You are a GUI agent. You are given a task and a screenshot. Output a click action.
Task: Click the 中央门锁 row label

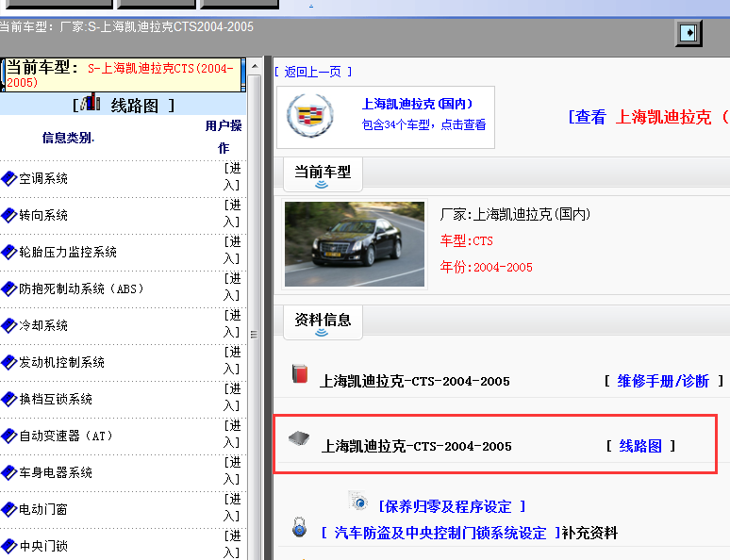(43, 546)
